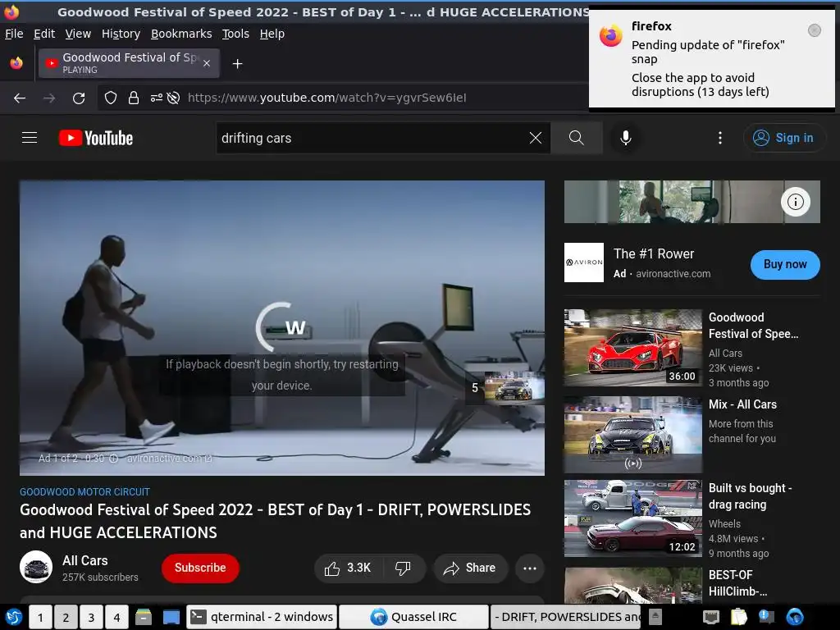View site security padlock info
This screenshot has height=630, width=840.
coord(134,98)
